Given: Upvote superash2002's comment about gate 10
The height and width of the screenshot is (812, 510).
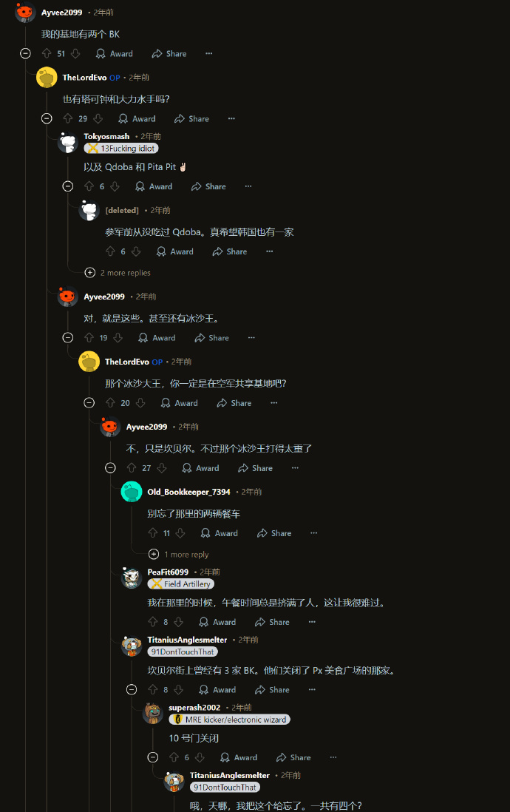Looking at the screenshot, I should tap(174, 757).
